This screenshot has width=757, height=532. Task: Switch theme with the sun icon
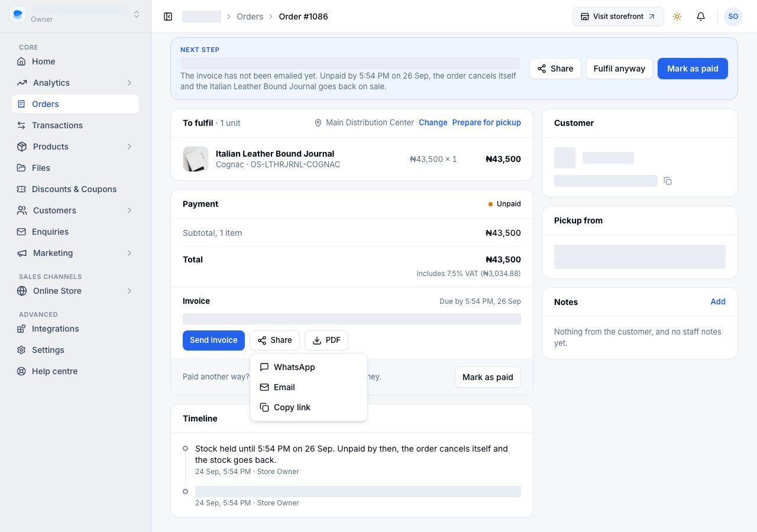pos(677,17)
